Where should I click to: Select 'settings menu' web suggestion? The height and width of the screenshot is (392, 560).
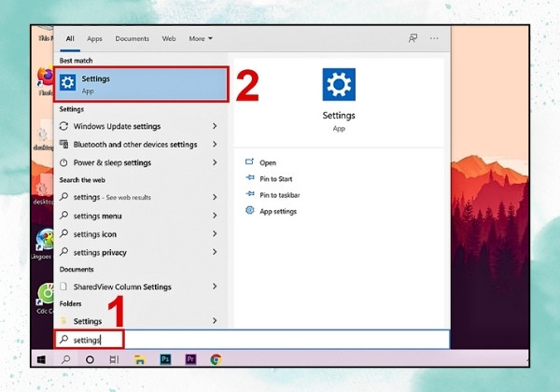click(x=141, y=216)
